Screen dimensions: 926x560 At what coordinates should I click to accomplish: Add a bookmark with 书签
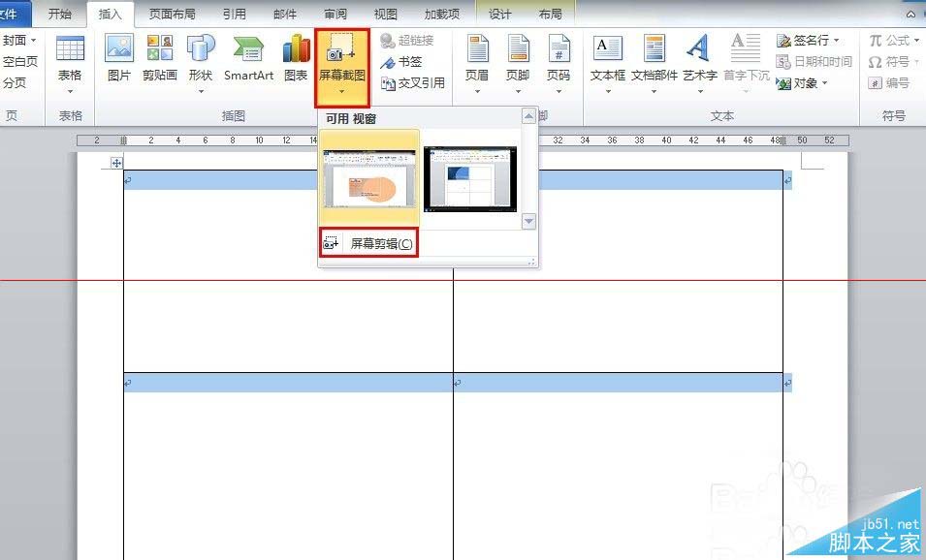point(402,61)
